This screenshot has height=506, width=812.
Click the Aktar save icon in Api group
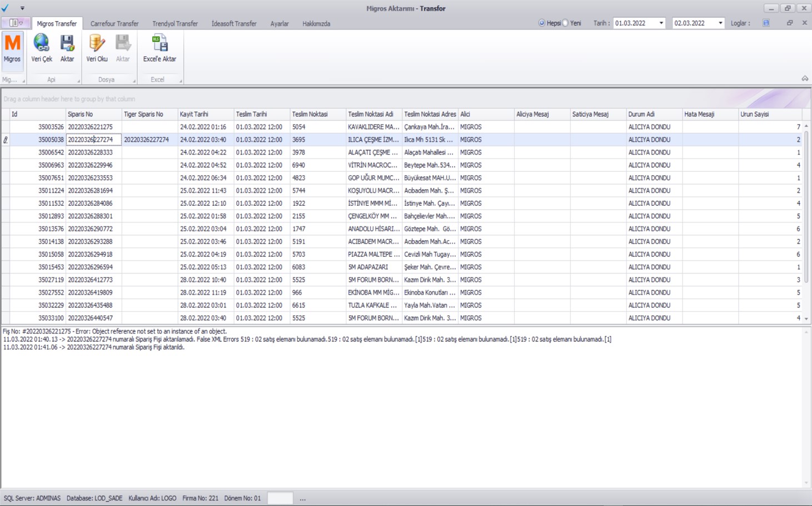click(x=67, y=43)
